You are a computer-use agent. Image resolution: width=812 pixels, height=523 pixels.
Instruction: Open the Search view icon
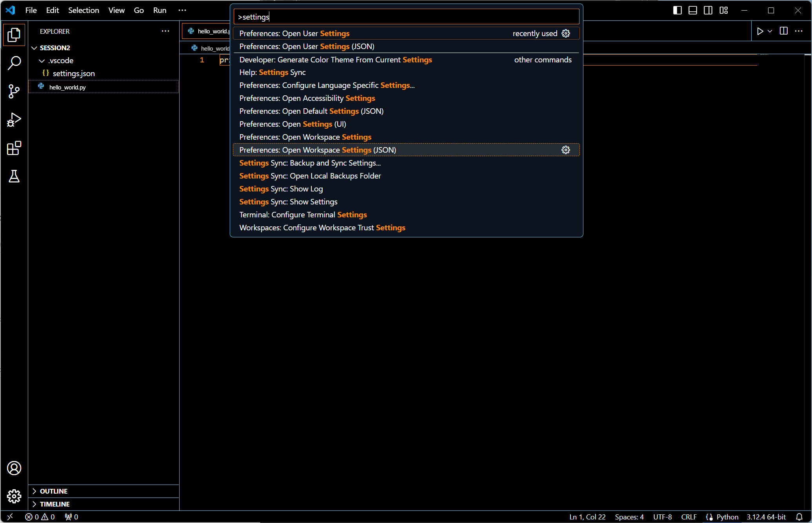click(x=14, y=63)
